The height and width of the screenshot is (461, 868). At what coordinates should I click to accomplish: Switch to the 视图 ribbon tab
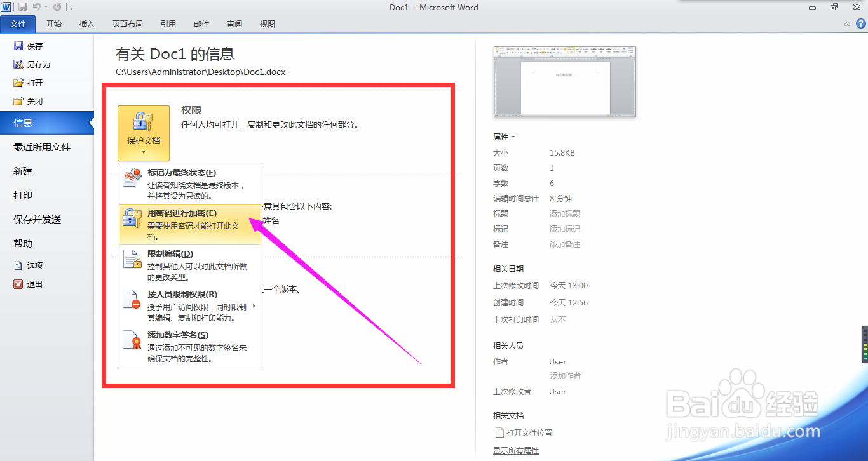[268, 24]
